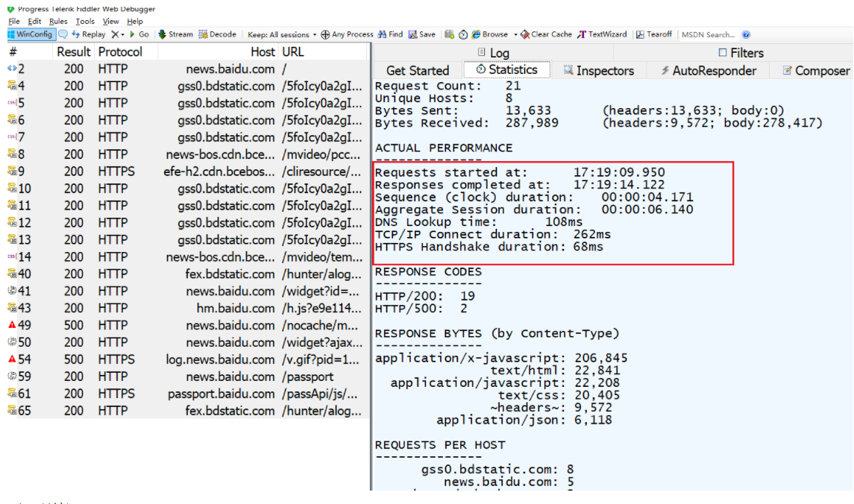Select the Statistics tab
This screenshot has height=504, width=854.
click(x=507, y=69)
